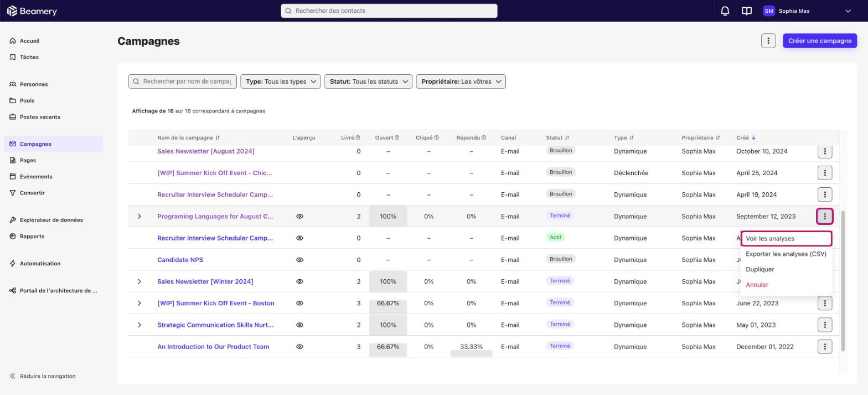Open the Type filter dropdown
The width and height of the screenshot is (868, 395).
click(x=280, y=81)
